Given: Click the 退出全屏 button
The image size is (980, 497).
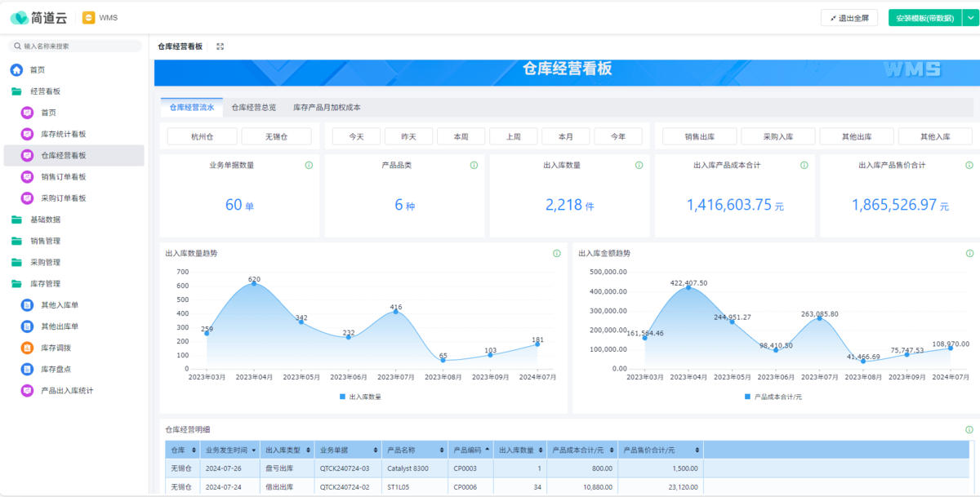Looking at the screenshot, I should click(x=849, y=18).
